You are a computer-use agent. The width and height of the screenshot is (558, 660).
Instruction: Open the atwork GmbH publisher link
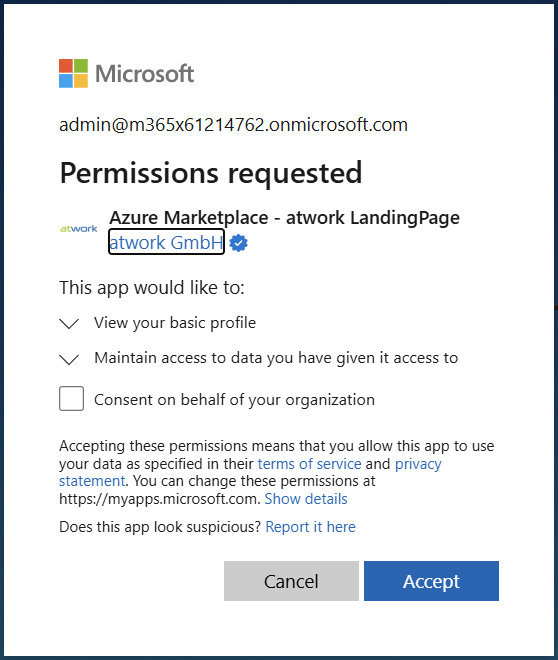pyautogui.click(x=166, y=242)
